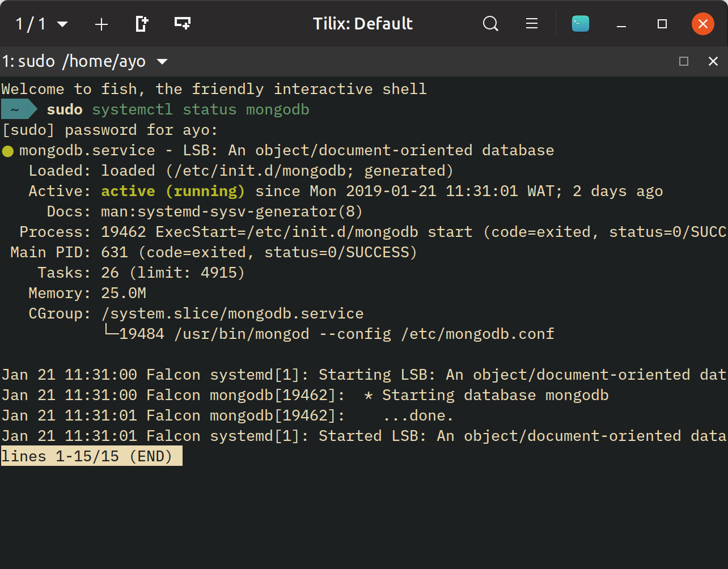Close the terminal pane with its X

point(713,61)
